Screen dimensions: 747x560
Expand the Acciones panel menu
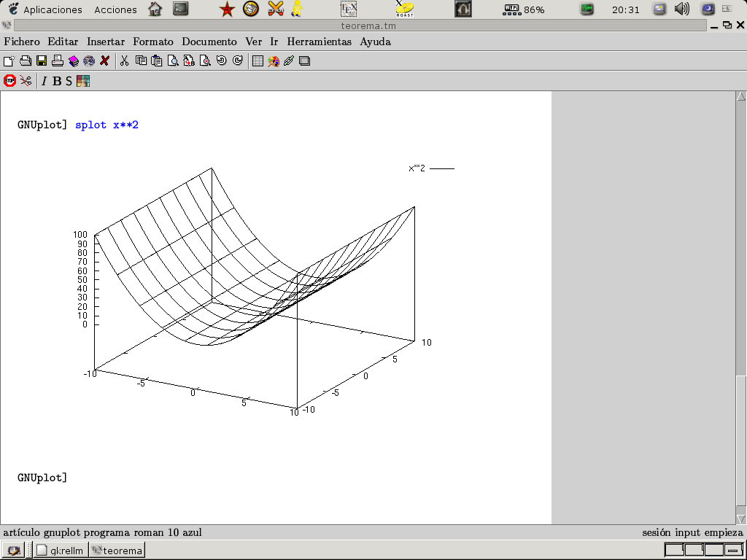(115, 9)
